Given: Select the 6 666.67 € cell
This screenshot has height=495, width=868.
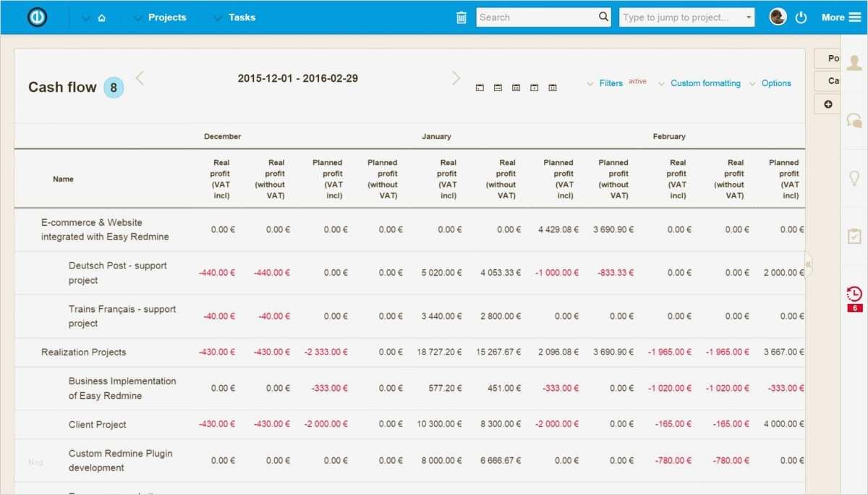Looking at the screenshot, I should tap(501, 461).
